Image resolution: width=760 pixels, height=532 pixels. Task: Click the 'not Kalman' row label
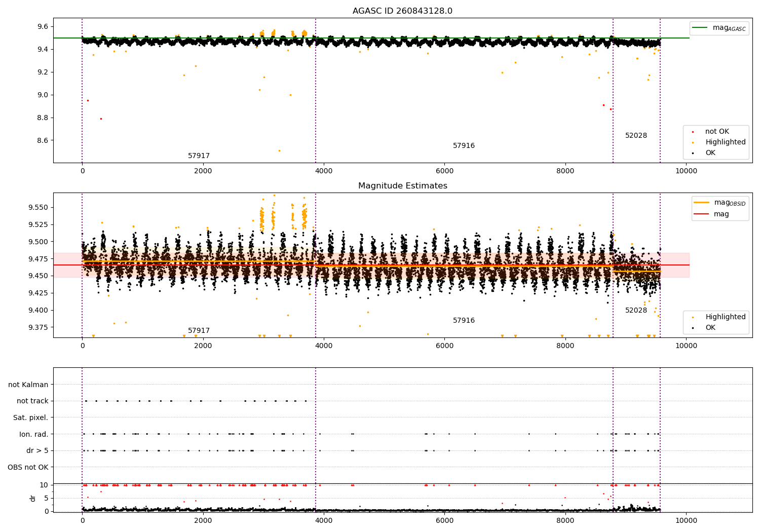coord(28,385)
